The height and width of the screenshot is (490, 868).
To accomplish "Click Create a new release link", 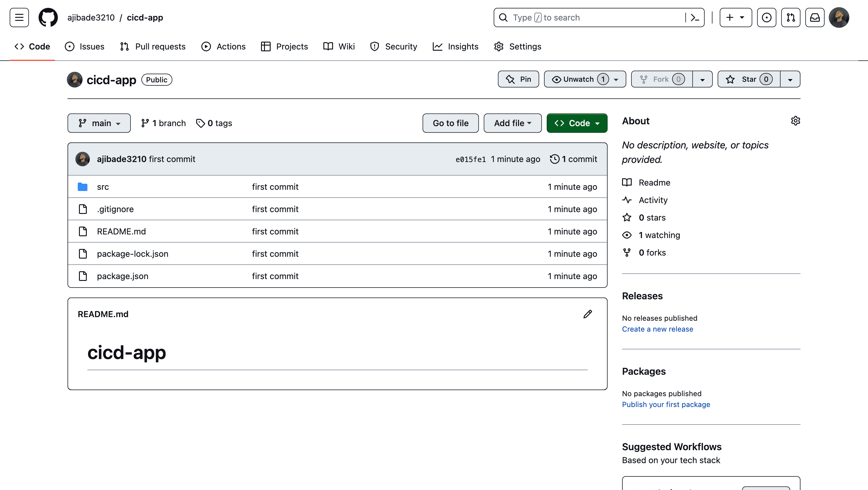I will [x=658, y=329].
